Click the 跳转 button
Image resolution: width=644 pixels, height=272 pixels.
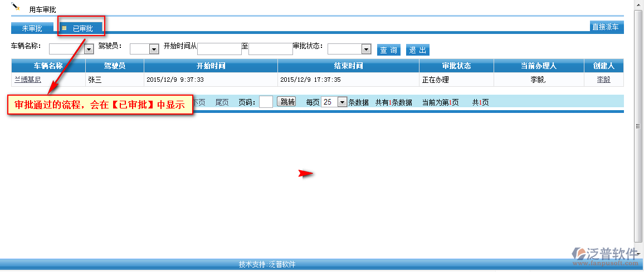pyautogui.click(x=287, y=101)
